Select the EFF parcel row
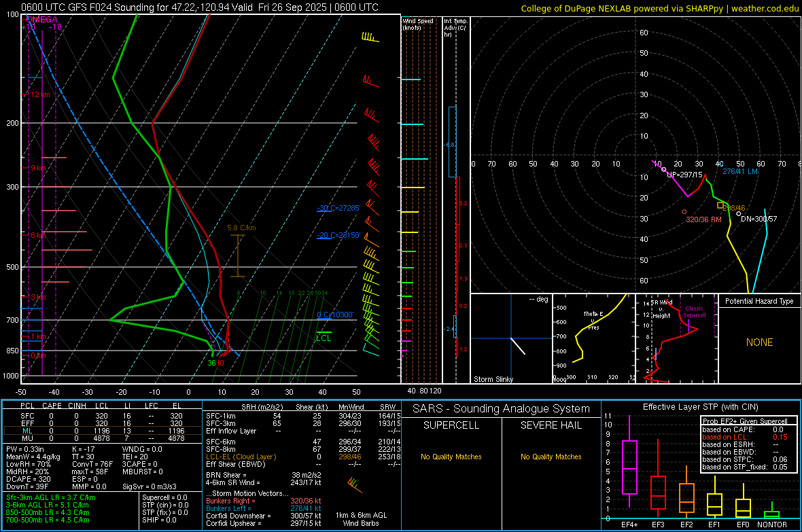This screenshot has width=802, height=532. pos(103,423)
